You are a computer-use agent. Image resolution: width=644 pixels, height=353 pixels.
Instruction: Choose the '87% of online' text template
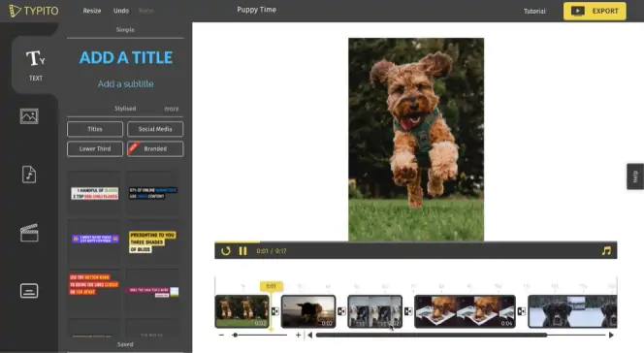153,193
